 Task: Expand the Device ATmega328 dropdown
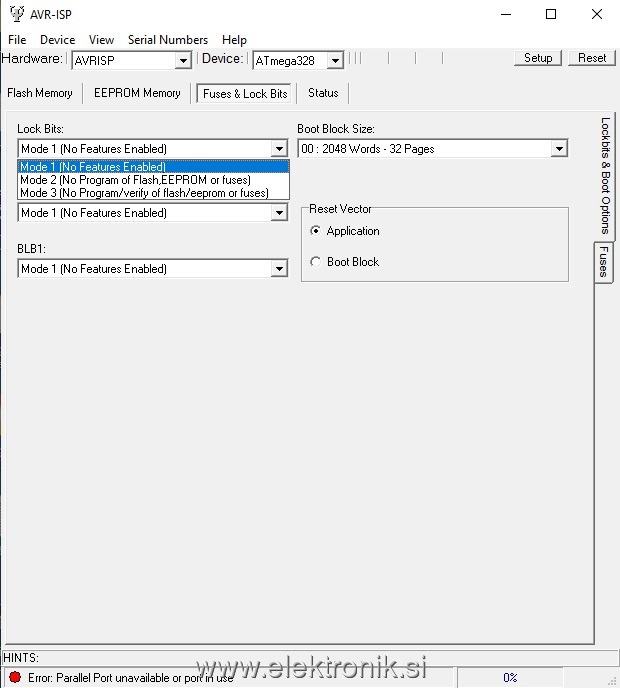[335, 61]
